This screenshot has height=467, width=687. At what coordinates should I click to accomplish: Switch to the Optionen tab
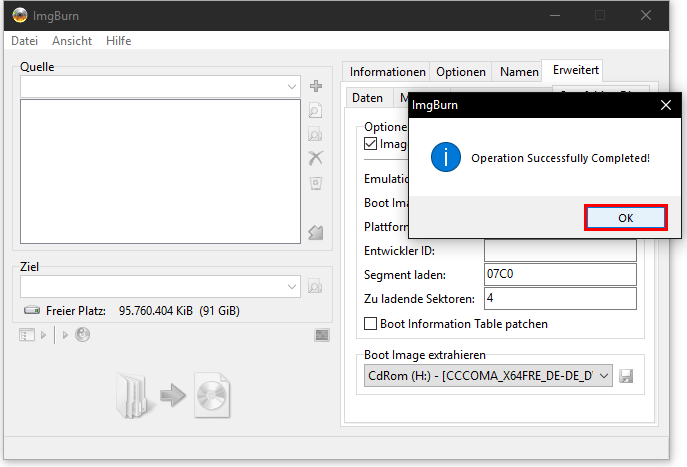point(461,72)
